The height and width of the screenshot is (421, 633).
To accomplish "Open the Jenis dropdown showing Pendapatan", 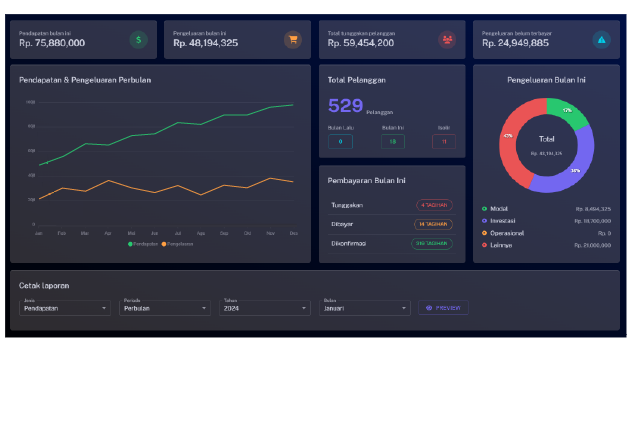I will coord(65,308).
